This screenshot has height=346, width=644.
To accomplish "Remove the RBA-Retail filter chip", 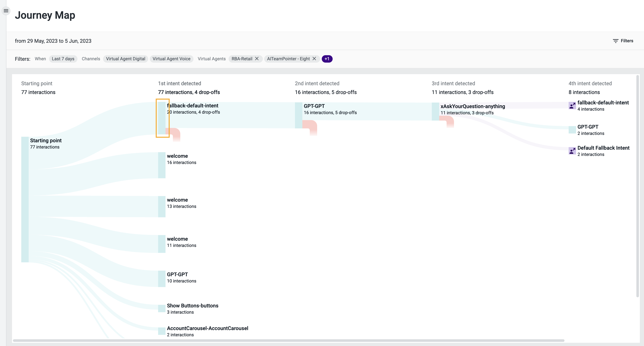I will [x=257, y=59].
